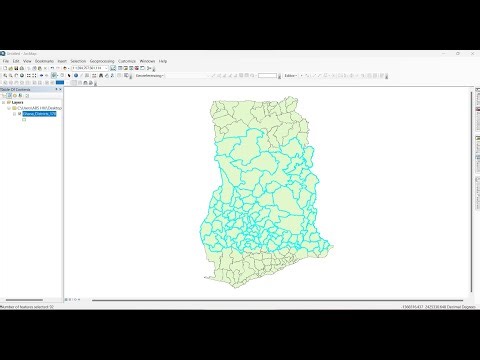480x360 pixels.
Task: Launch the ModelBuilder window icon
Action: (149, 68)
